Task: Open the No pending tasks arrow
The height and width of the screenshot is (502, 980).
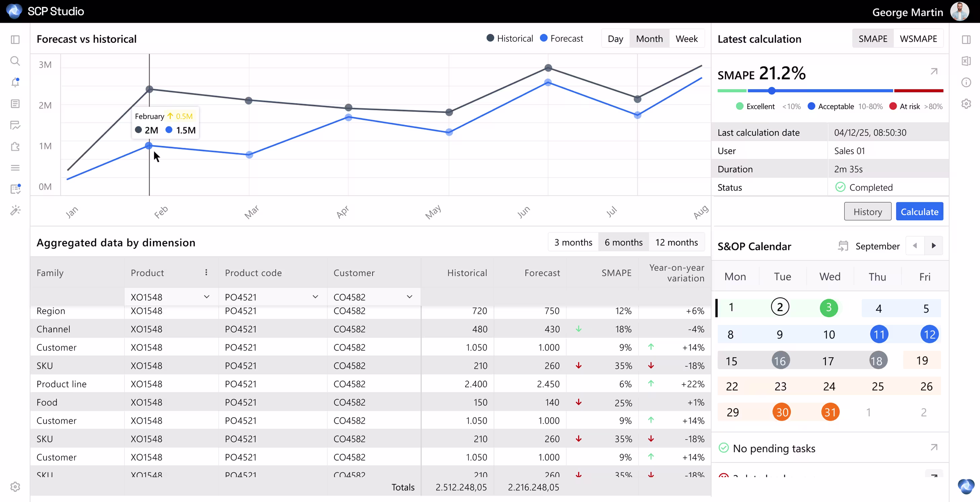Action: pos(934,447)
